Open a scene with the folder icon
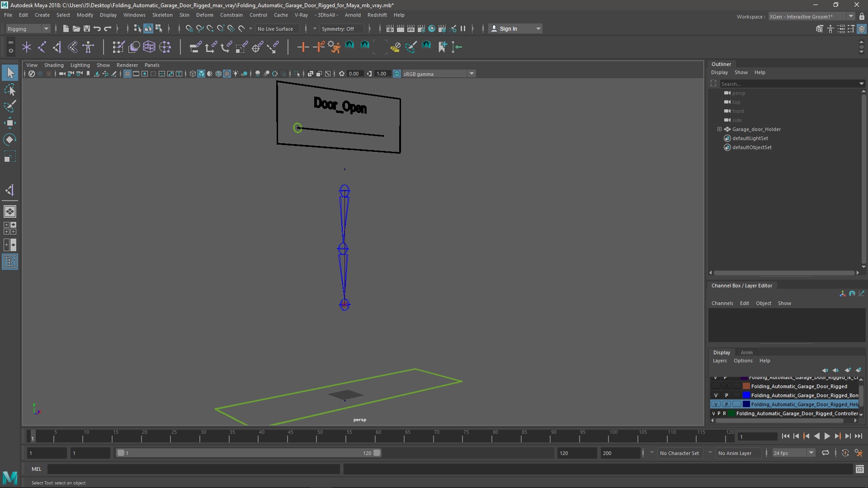The image size is (868, 488). click(x=76, y=28)
